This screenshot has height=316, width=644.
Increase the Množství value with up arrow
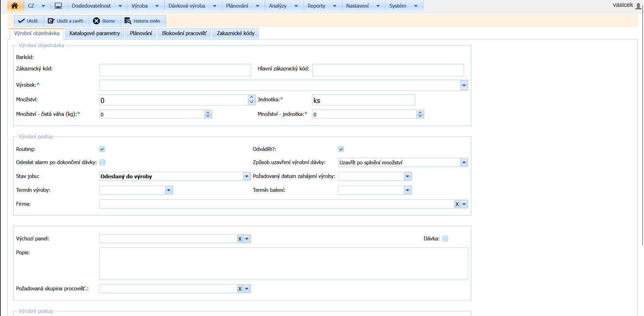click(x=252, y=97)
